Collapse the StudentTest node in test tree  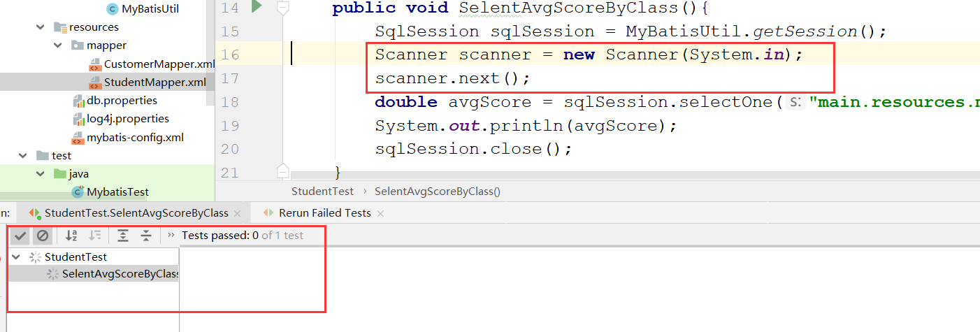pos(16,257)
